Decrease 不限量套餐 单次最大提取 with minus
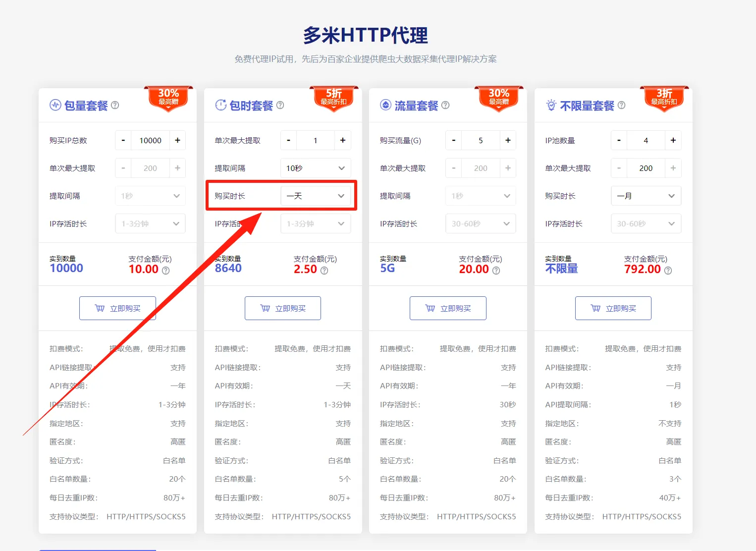 pos(619,168)
